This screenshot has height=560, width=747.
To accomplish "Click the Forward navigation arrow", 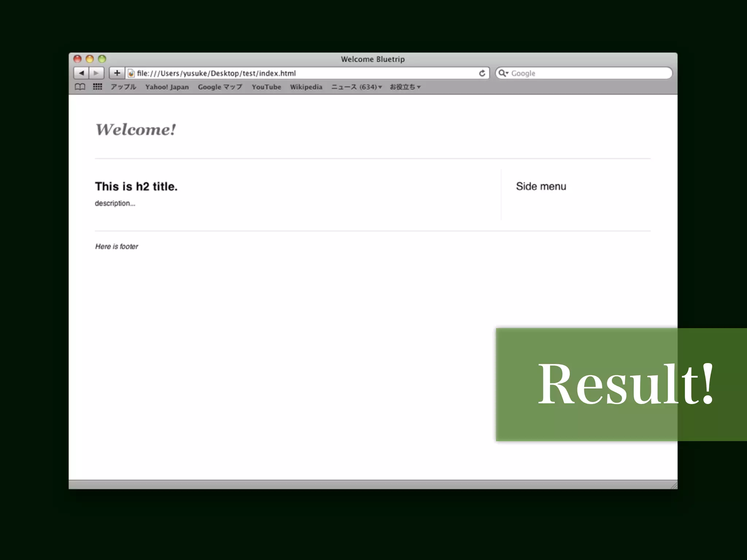I will (x=96, y=73).
